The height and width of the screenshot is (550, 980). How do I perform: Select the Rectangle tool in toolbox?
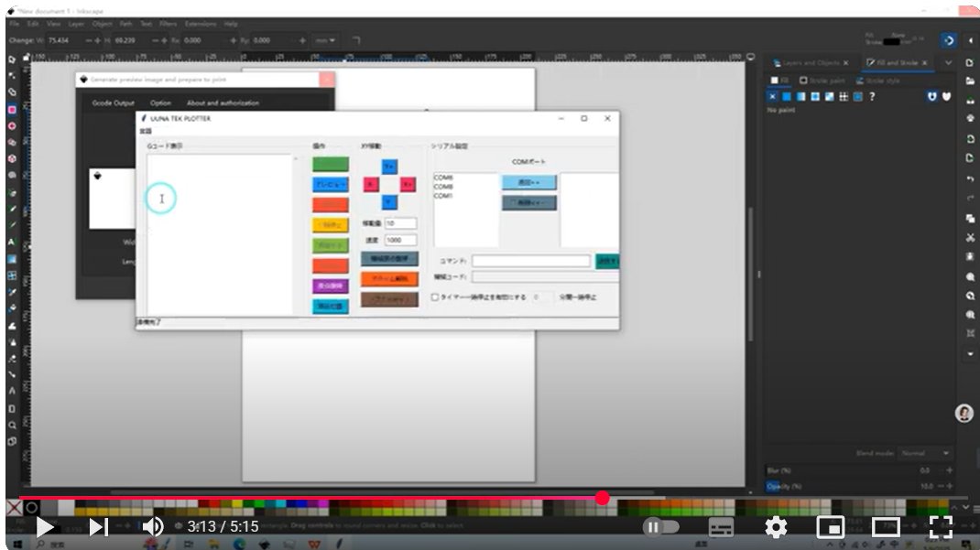(x=12, y=110)
